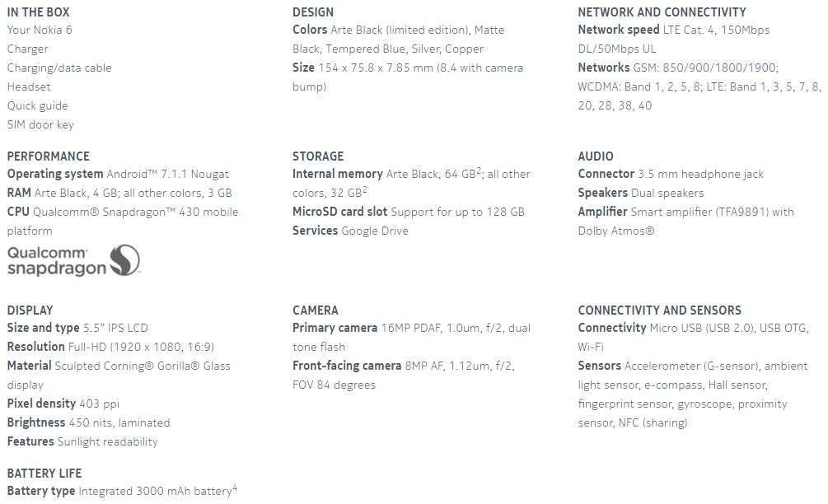Screen dimensions: 828x504
Task: Select the DESIGN section heading
Action: coord(313,12)
